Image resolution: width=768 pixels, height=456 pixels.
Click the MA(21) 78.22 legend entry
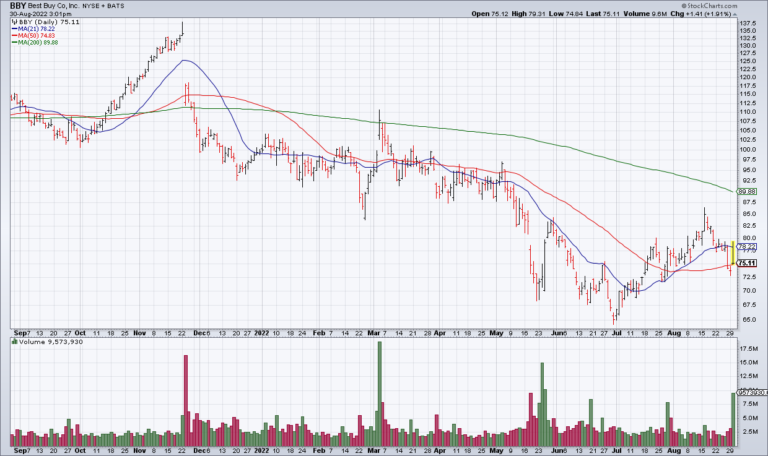(33, 29)
